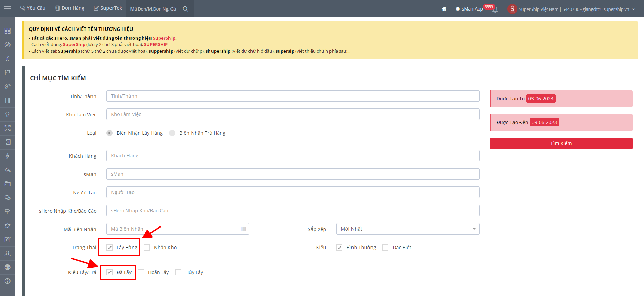644x296 pixels.
Task: Open the SuperShip Việt Nam account label
Action: [x=574, y=9]
